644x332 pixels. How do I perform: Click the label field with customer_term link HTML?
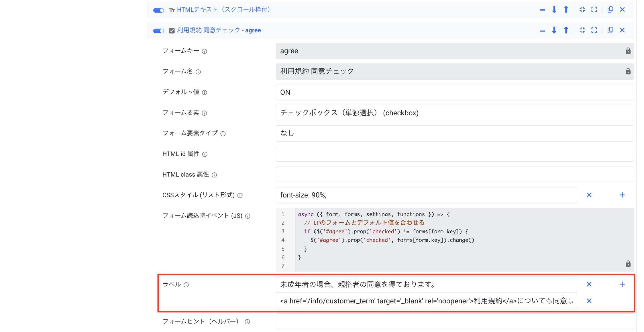(426, 301)
